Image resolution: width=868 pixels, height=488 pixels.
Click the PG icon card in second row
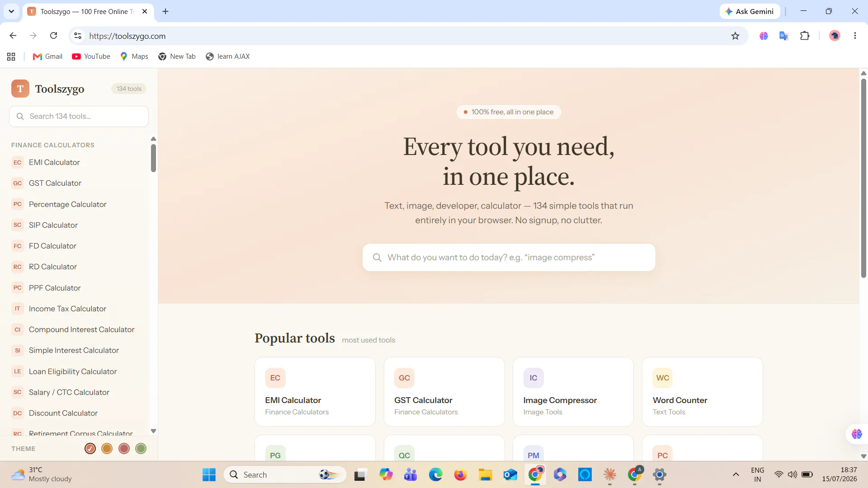click(x=315, y=448)
